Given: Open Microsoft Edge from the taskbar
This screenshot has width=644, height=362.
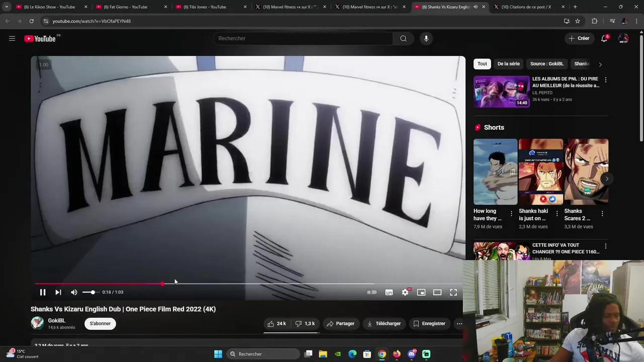Looking at the screenshot, I should pyautogui.click(x=353, y=354).
